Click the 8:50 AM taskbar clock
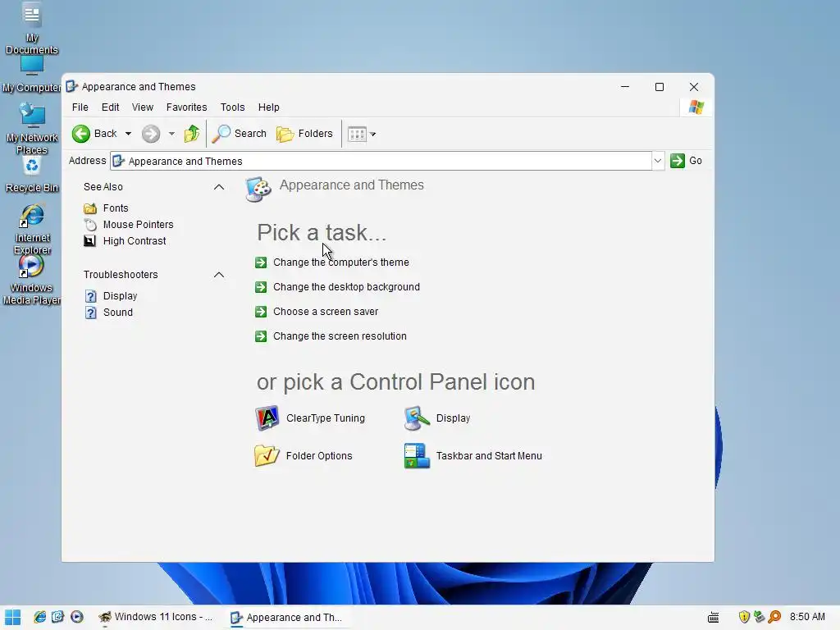The height and width of the screenshot is (630, 840). click(807, 617)
